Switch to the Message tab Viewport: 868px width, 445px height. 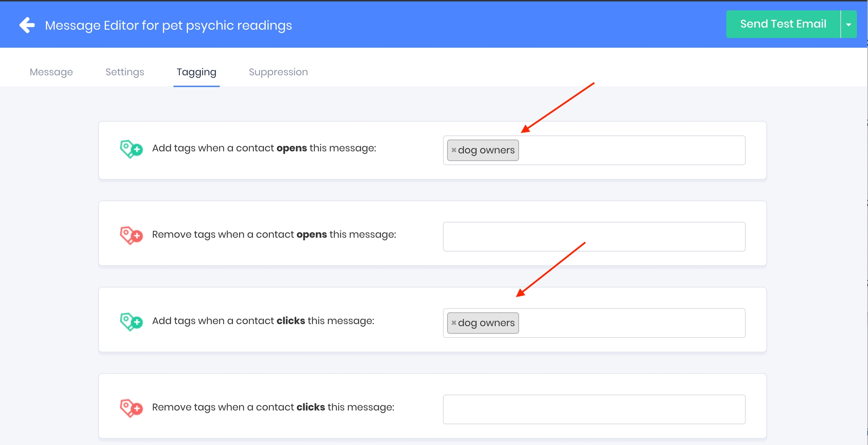51,72
